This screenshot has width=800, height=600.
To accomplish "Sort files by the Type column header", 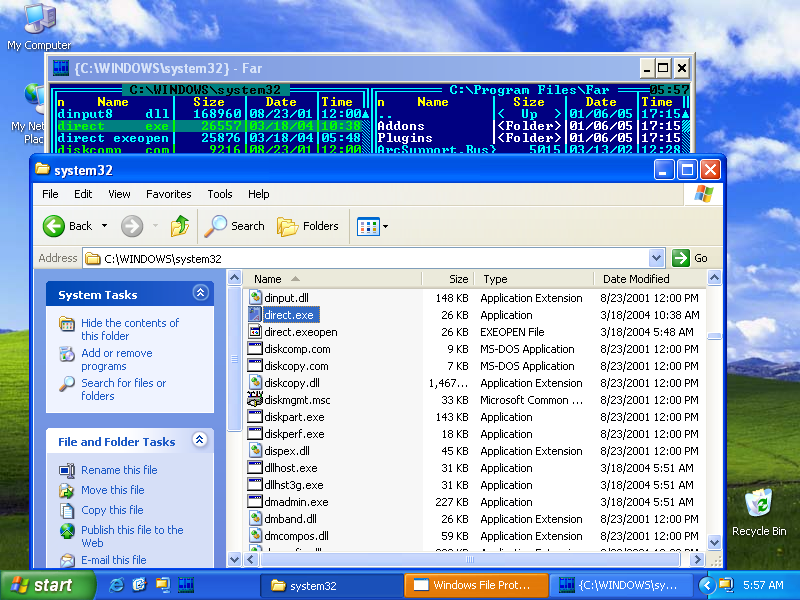I will (x=533, y=279).
